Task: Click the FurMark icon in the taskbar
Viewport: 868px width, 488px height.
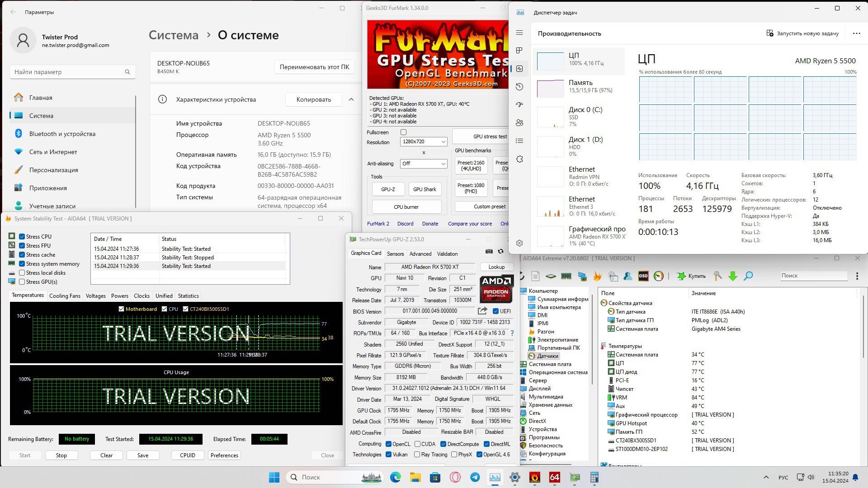Action: (x=535, y=477)
